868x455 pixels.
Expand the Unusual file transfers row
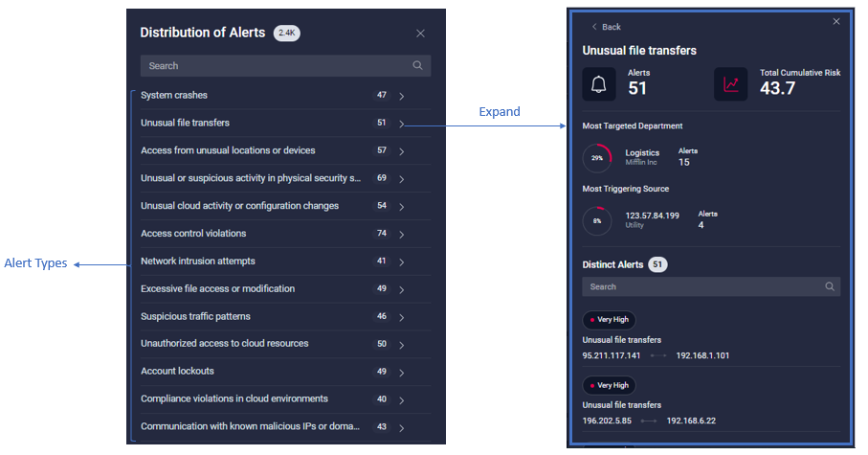pyautogui.click(x=402, y=124)
